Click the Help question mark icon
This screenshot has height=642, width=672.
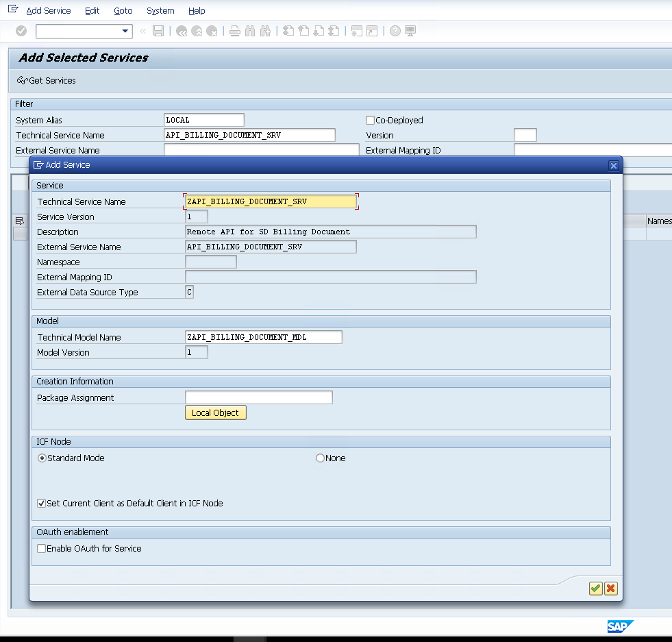[x=395, y=31]
